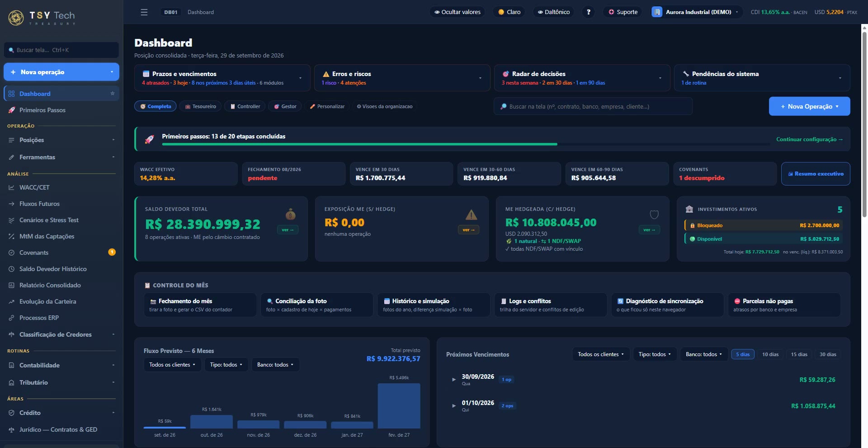This screenshot has width=868, height=448.
Task: Expand the 30/09/2026 vencimento row
Action: click(x=644, y=380)
